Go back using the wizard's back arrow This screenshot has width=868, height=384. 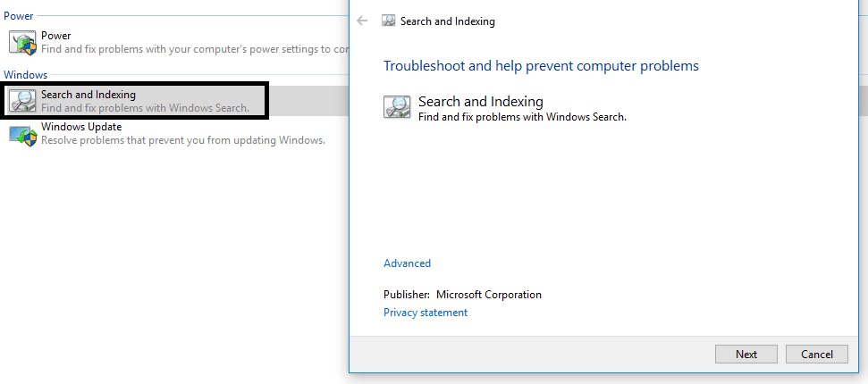[362, 21]
